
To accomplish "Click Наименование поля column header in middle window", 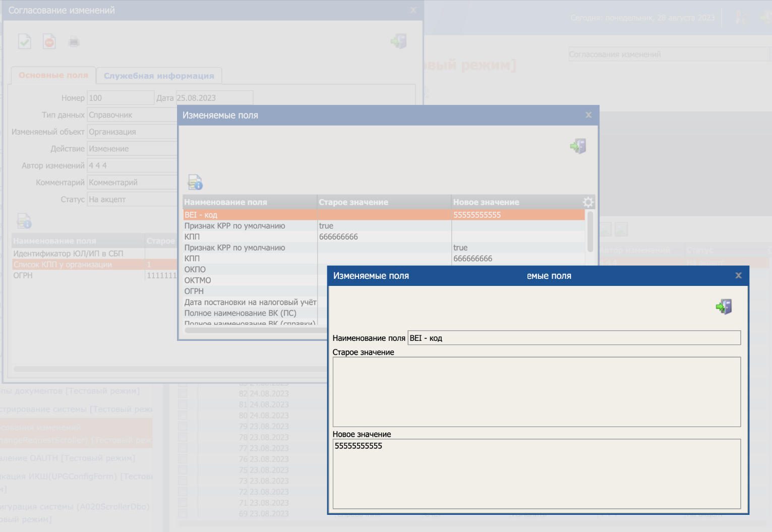I will click(x=250, y=202).
